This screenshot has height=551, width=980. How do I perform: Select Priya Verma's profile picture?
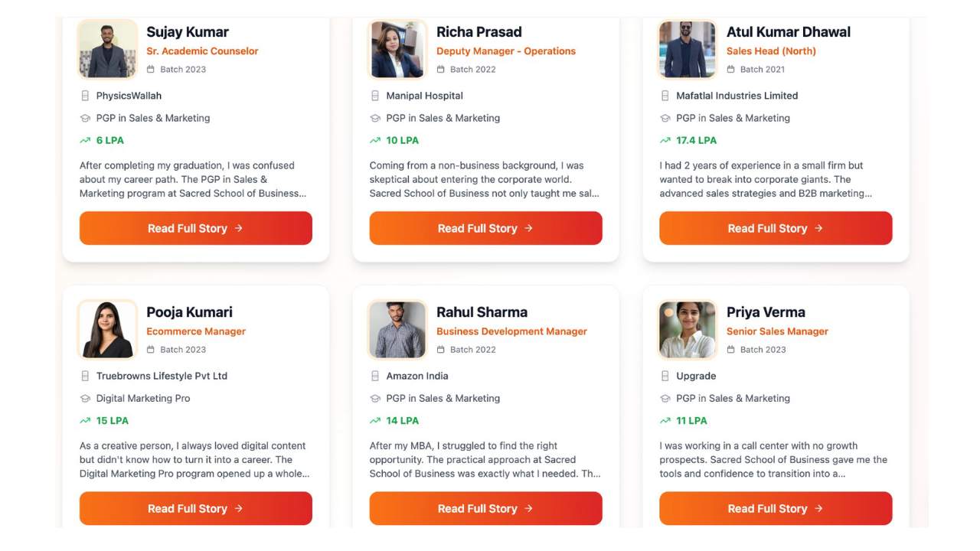[x=688, y=330]
